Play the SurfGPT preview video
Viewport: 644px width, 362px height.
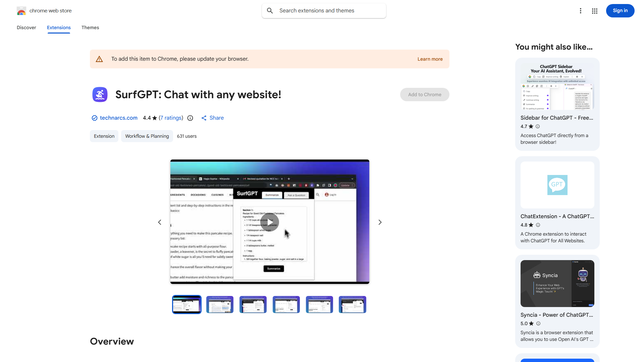270,222
